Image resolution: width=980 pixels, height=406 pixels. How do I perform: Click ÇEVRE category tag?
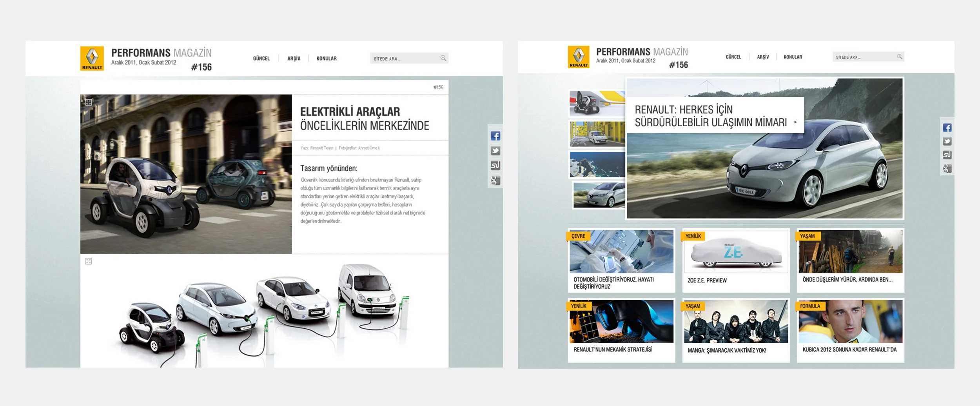point(578,236)
